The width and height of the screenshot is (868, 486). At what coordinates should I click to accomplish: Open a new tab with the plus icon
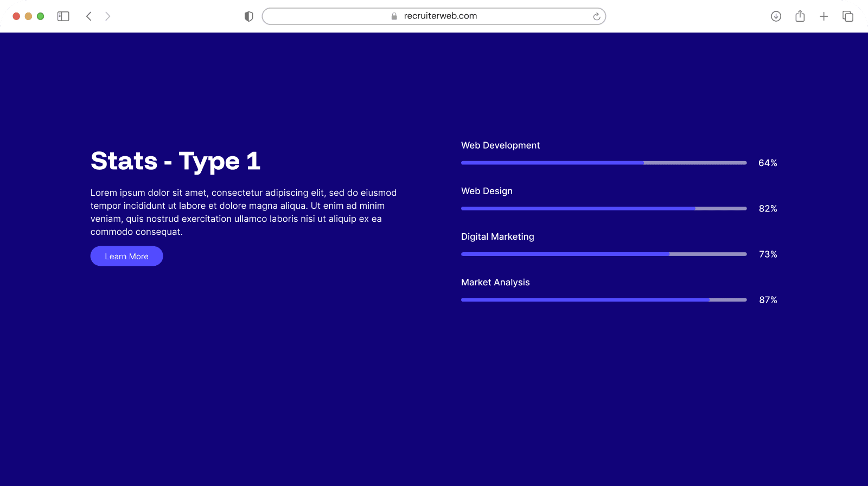[x=824, y=16]
